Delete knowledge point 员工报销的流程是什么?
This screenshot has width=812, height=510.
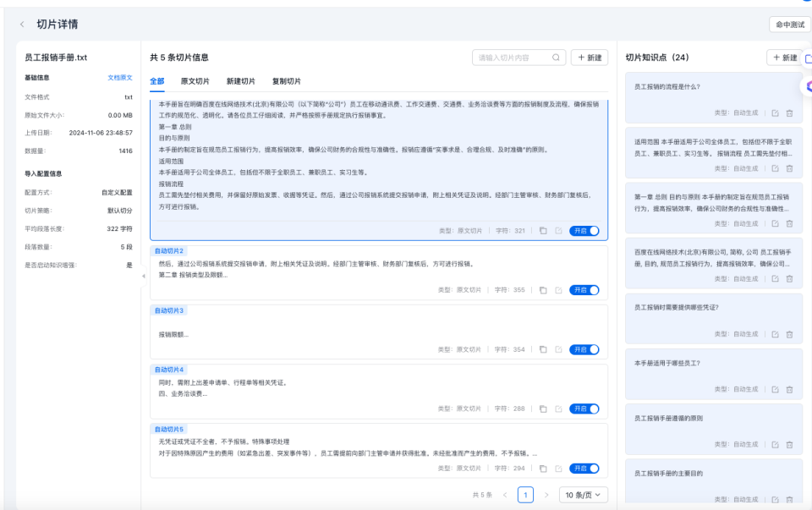789,112
